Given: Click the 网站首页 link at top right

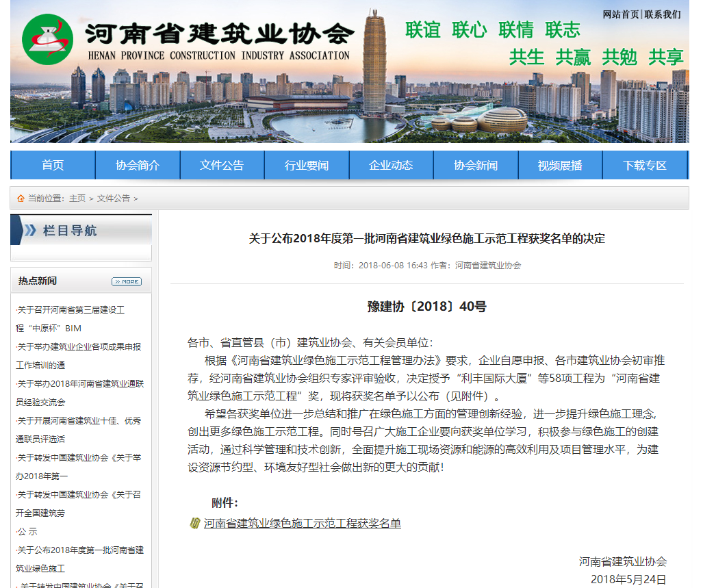Looking at the screenshot, I should (x=621, y=14).
